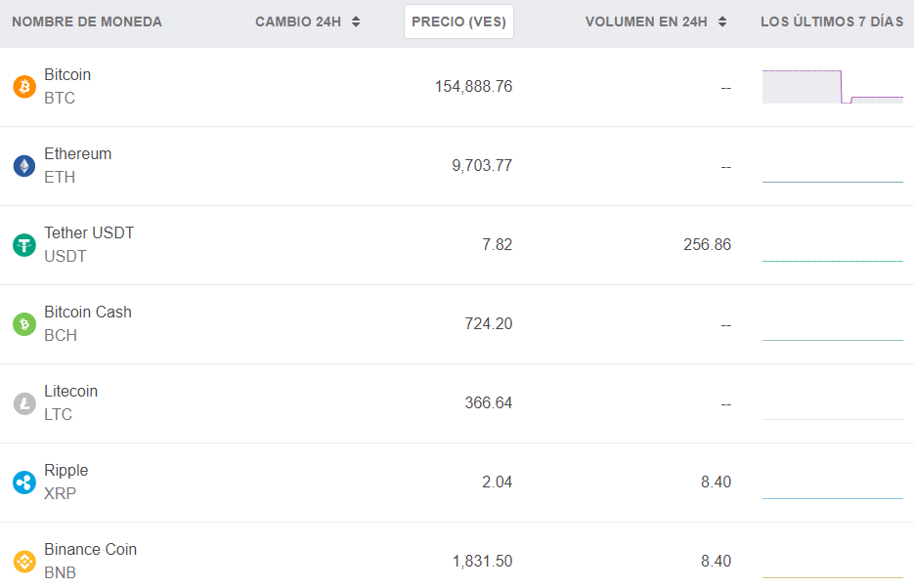914x588 pixels.
Task: Click the Bitcoin orange coin icon
Action: (24, 87)
